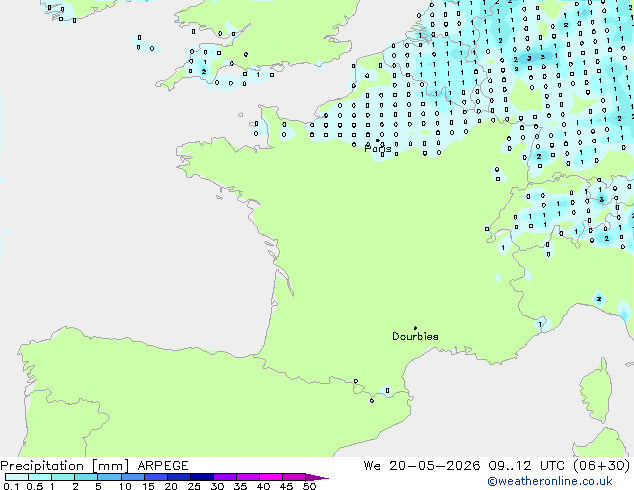Click the '50' legend scale label
The height and width of the screenshot is (490, 634).
(309, 486)
